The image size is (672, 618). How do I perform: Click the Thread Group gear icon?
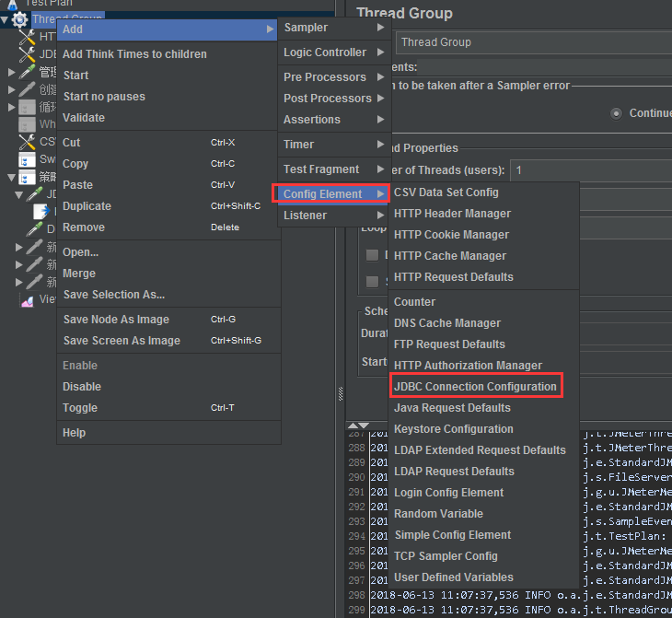click(19, 18)
